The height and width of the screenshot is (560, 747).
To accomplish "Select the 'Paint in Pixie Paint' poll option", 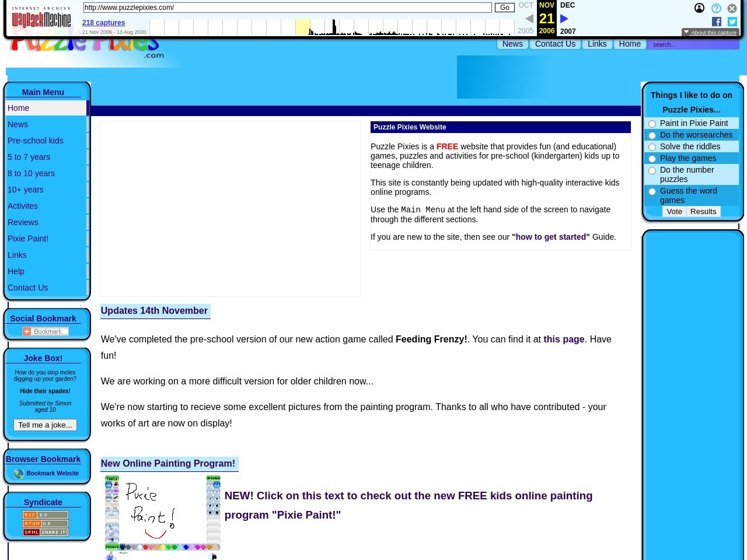I will 652,124.
